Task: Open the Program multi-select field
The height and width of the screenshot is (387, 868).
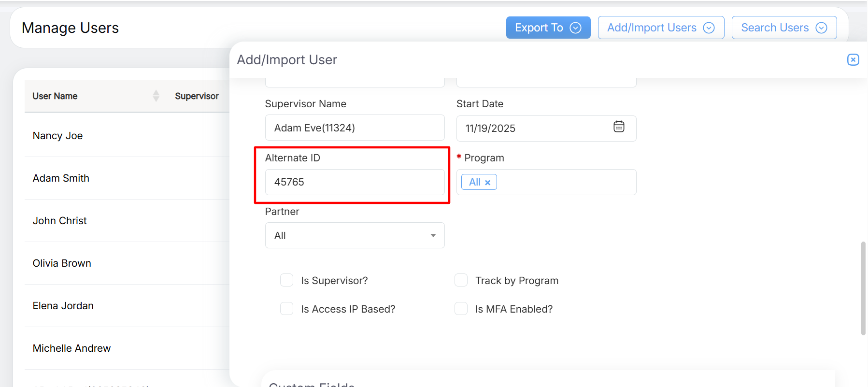Action: coord(565,182)
